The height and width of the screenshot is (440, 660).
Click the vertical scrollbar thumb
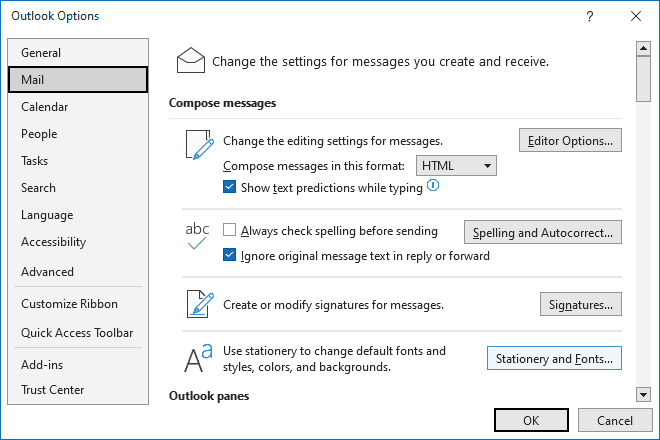coord(644,79)
